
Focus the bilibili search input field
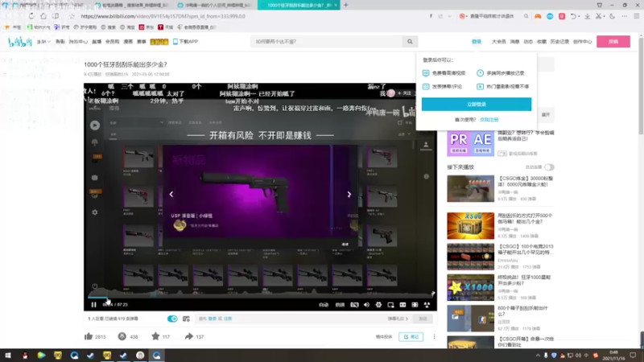pos(328,42)
